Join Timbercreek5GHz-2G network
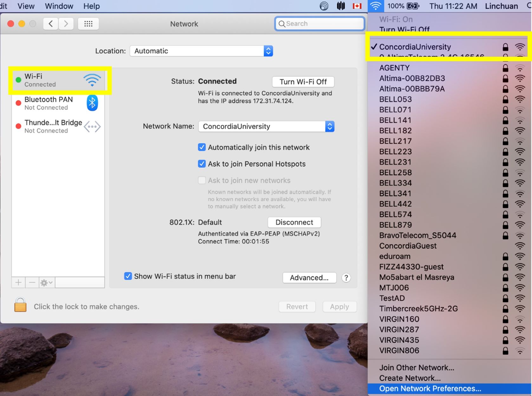This screenshot has height=396, width=532. click(x=450, y=308)
